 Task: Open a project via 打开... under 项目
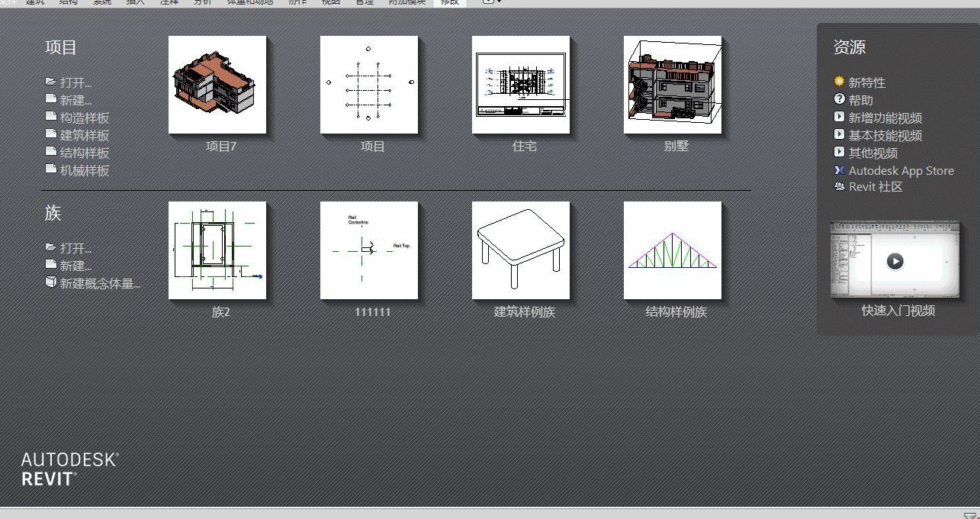point(76,82)
